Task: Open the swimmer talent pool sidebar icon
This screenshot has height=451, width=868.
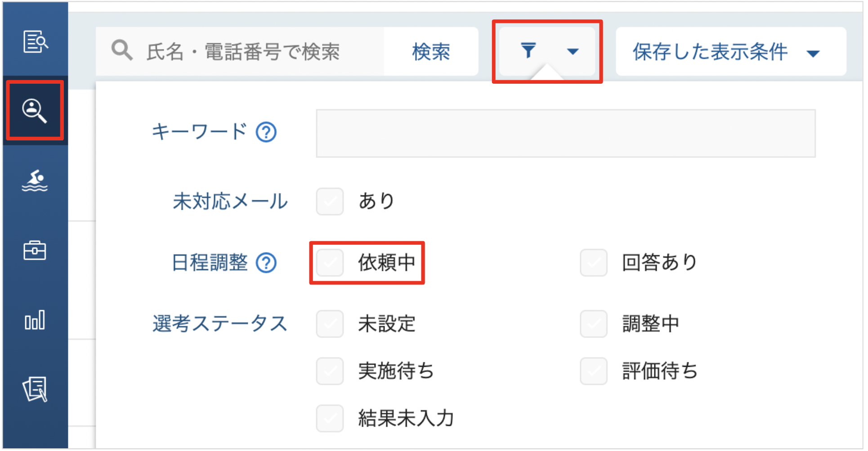Action: (x=35, y=180)
